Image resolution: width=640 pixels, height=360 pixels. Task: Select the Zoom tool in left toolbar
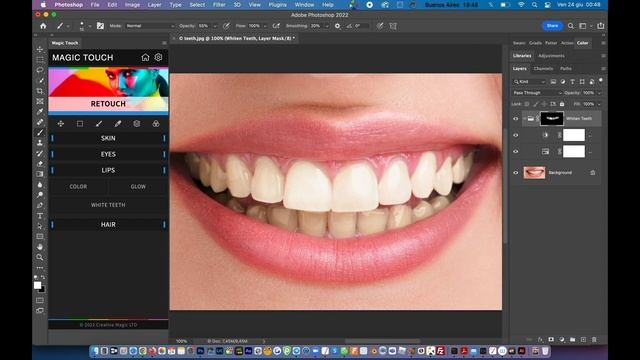pyautogui.click(x=40, y=258)
